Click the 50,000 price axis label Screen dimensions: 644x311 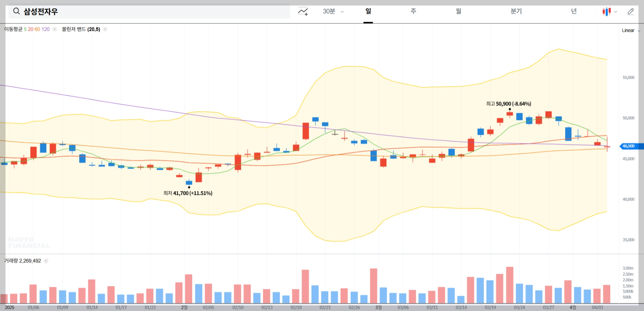tap(628, 118)
